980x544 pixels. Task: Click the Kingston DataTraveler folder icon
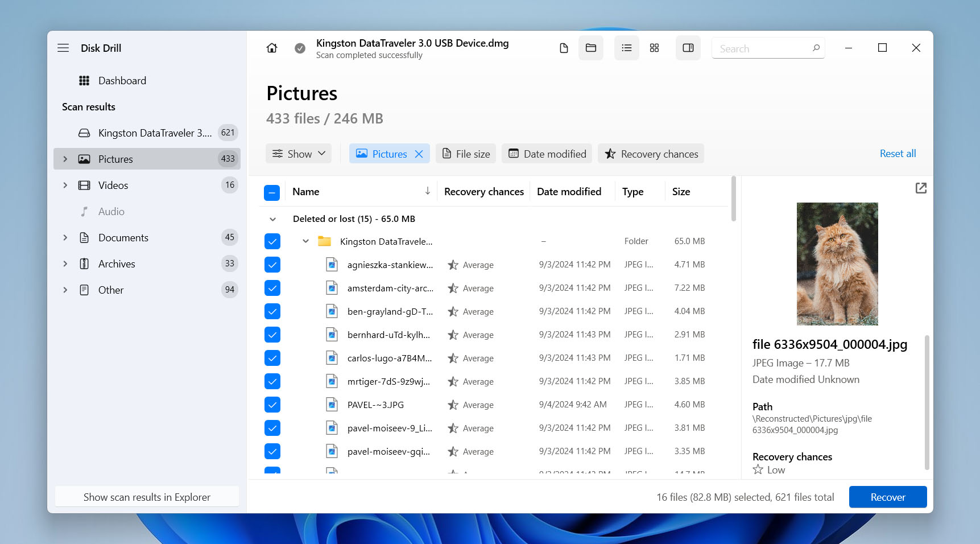point(324,241)
